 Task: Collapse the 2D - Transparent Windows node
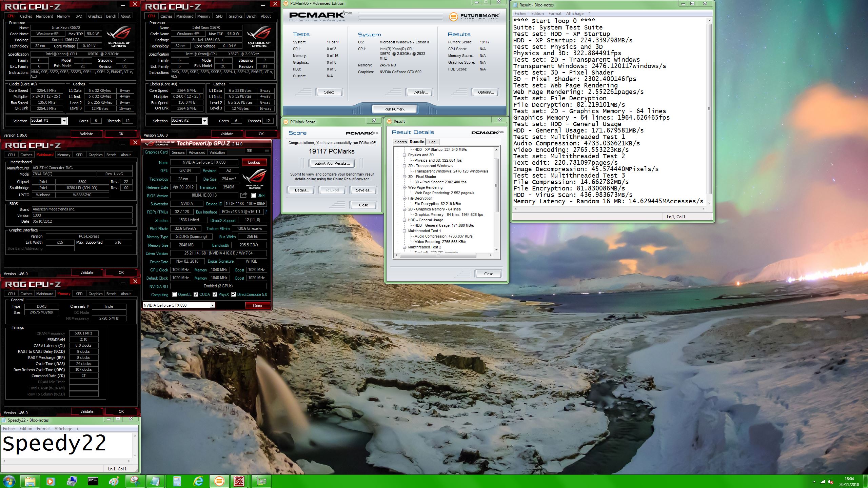coord(404,166)
